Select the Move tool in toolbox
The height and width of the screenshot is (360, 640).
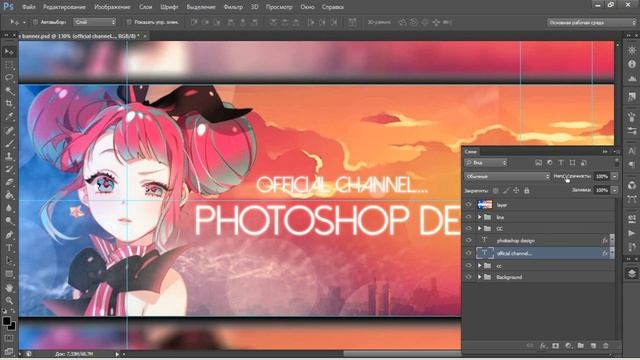[9, 52]
